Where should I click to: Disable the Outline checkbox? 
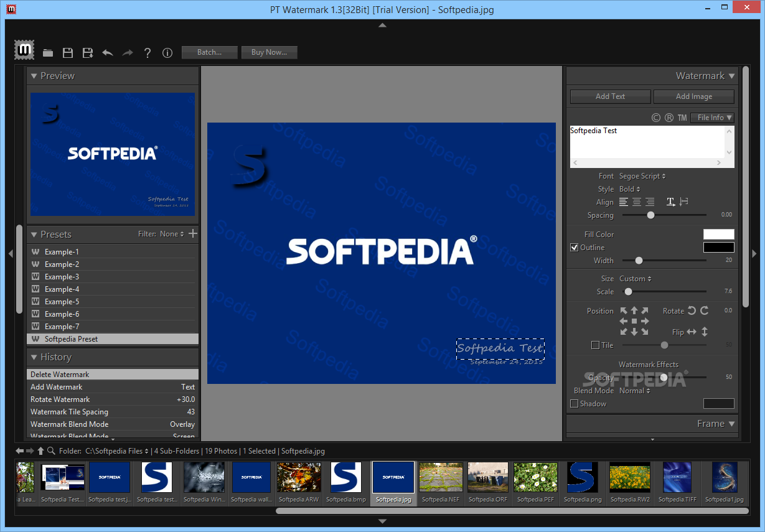(x=575, y=247)
